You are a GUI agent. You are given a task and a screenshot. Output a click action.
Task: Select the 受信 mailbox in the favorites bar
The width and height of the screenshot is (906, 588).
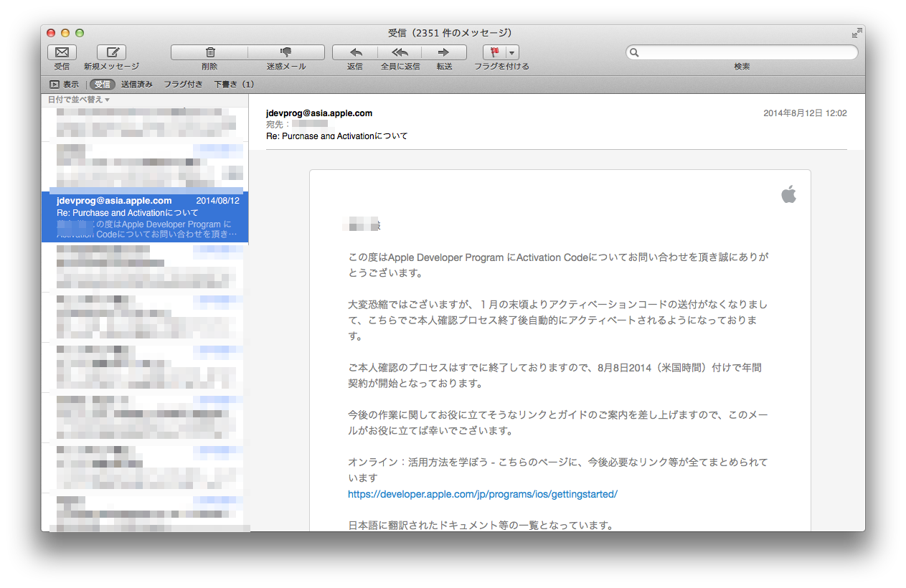[102, 85]
